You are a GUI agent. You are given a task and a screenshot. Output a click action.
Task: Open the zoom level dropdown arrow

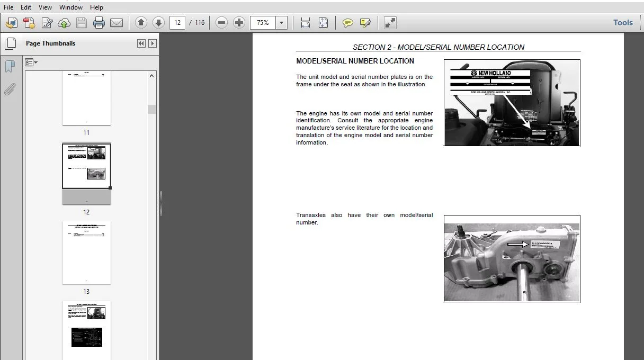(282, 23)
